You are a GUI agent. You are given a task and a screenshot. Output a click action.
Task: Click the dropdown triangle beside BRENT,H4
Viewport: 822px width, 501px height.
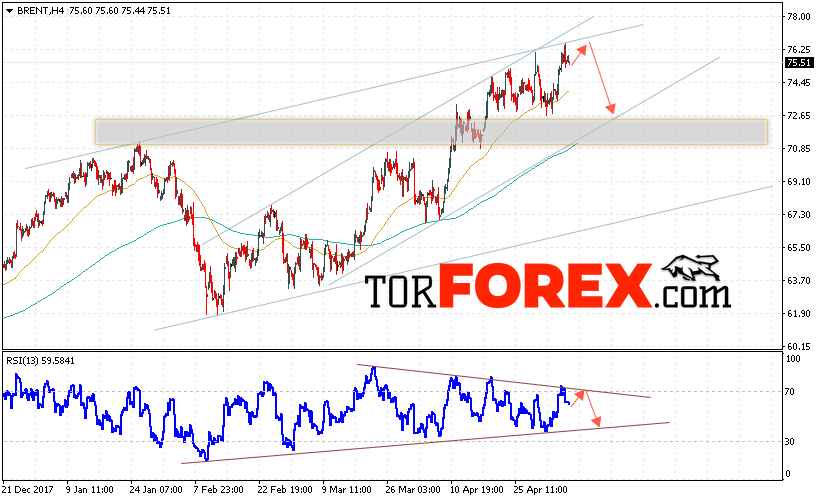coord(9,10)
